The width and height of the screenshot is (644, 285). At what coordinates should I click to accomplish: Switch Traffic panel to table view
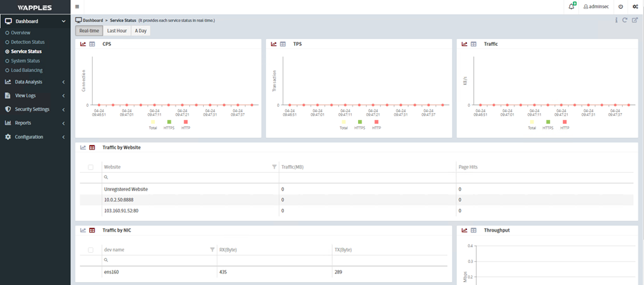point(473,44)
